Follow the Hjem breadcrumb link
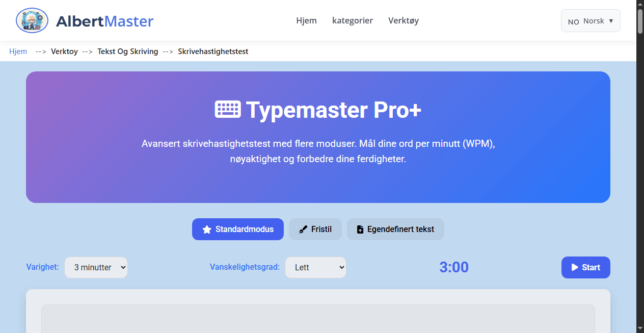Viewport: 644px width, 333px height. click(18, 51)
